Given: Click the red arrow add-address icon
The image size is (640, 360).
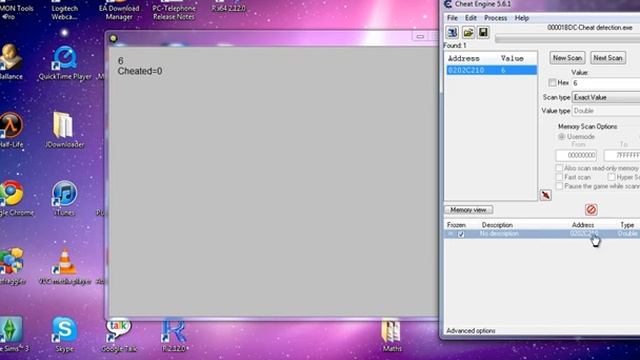Looking at the screenshot, I should pyautogui.click(x=546, y=195).
